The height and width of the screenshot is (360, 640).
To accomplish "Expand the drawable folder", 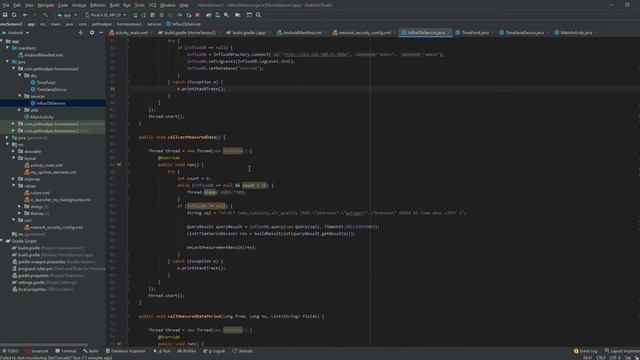I will click(13, 151).
